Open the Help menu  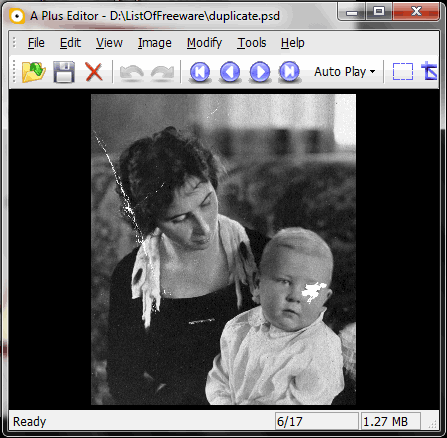click(292, 43)
